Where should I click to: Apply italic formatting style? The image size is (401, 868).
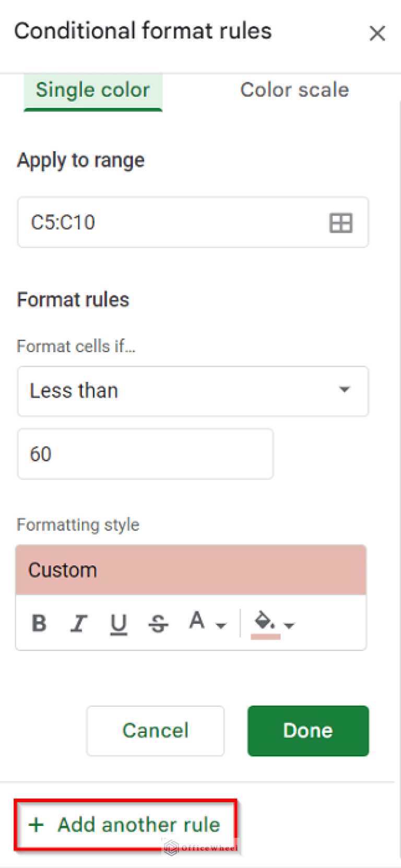(x=79, y=623)
